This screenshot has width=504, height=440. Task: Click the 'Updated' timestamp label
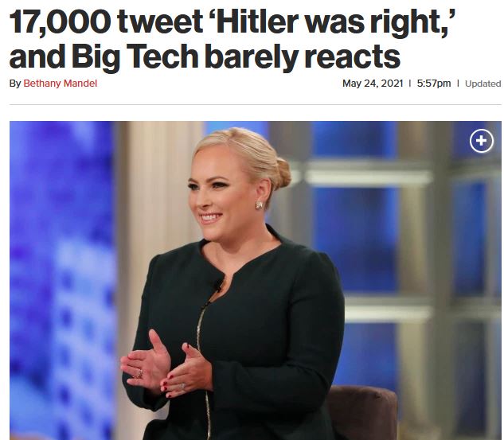click(483, 84)
